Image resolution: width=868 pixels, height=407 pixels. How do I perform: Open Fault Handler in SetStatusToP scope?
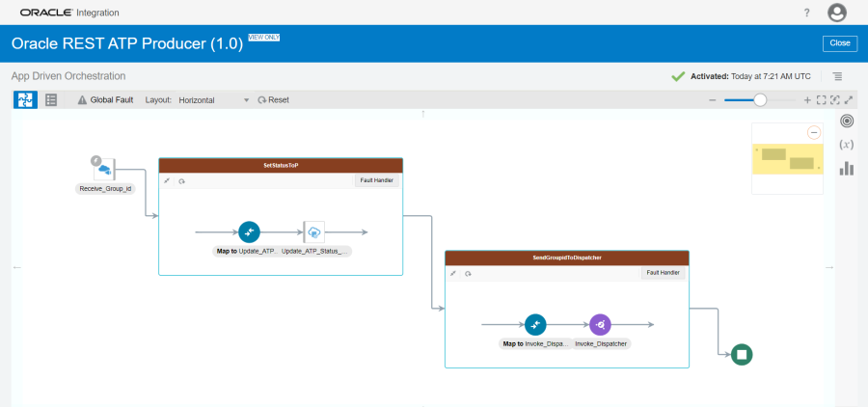tap(376, 180)
